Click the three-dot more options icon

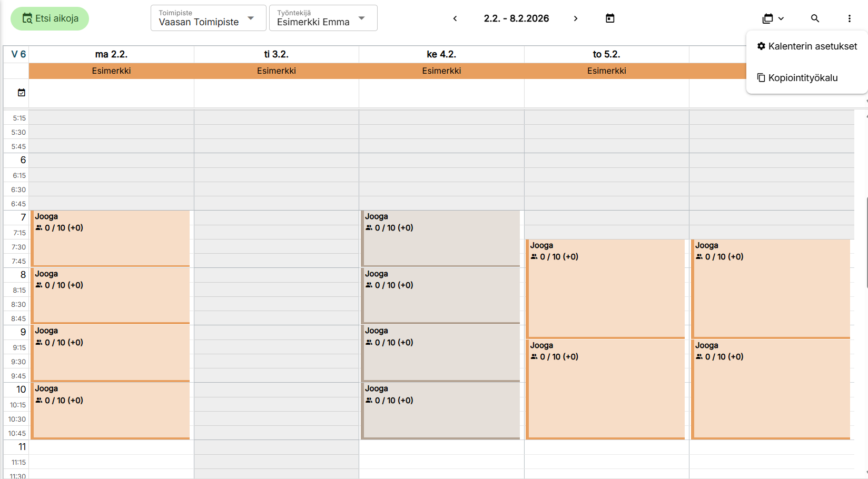[x=849, y=18]
